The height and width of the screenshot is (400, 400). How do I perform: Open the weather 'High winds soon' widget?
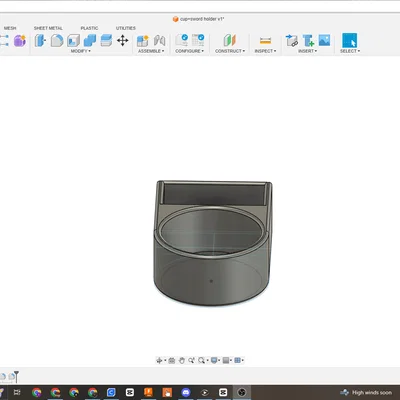coord(366,393)
